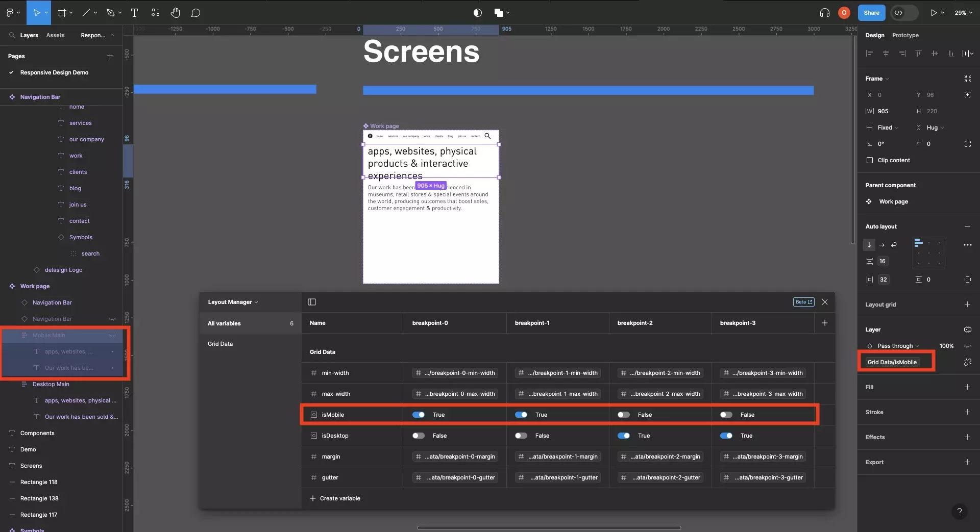Open auto layout advanced settings ellipsis
The image size is (980, 532).
point(967,245)
